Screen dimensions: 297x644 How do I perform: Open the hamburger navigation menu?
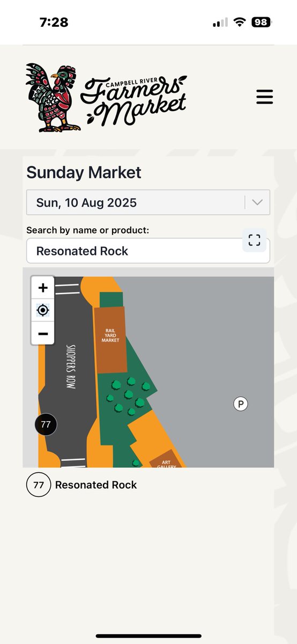(x=264, y=97)
